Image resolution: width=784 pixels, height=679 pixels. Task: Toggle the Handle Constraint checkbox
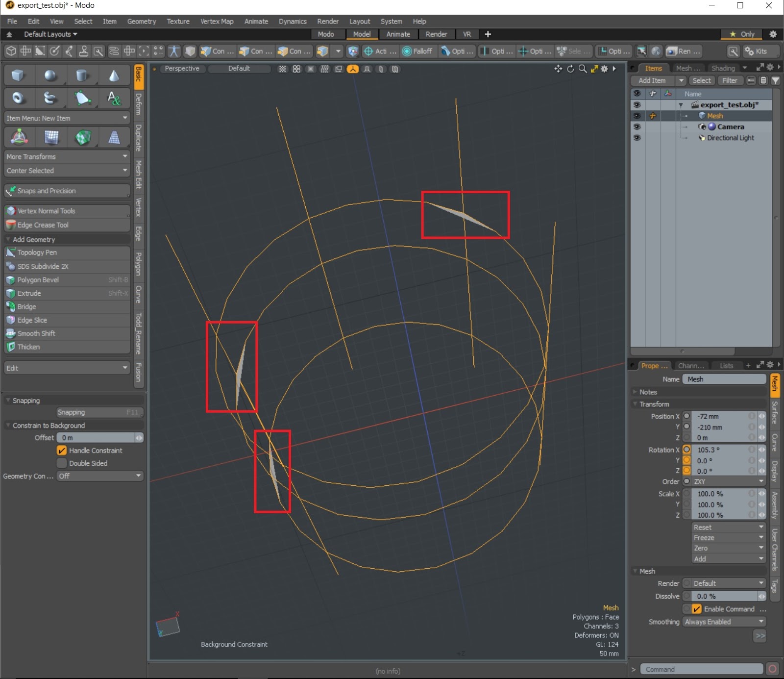pyautogui.click(x=62, y=451)
